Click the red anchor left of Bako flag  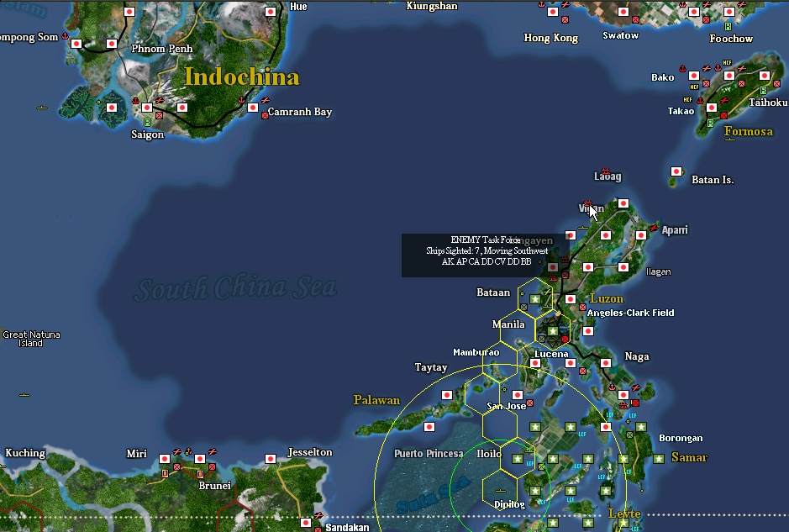[683, 68]
